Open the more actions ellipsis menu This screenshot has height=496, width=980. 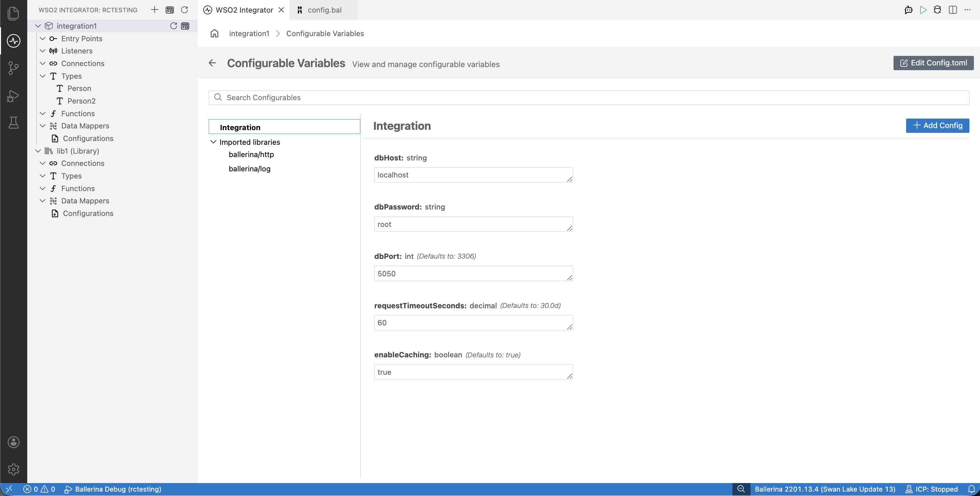click(967, 10)
